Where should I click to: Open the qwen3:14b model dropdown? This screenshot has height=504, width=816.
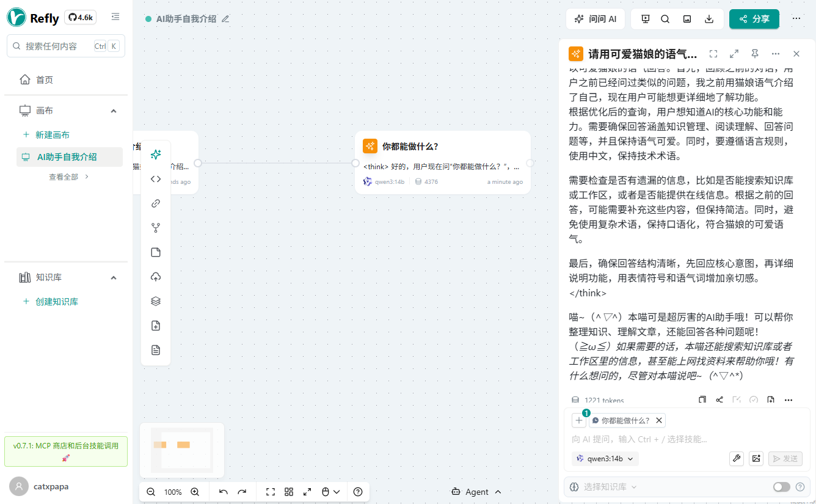[605, 459]
